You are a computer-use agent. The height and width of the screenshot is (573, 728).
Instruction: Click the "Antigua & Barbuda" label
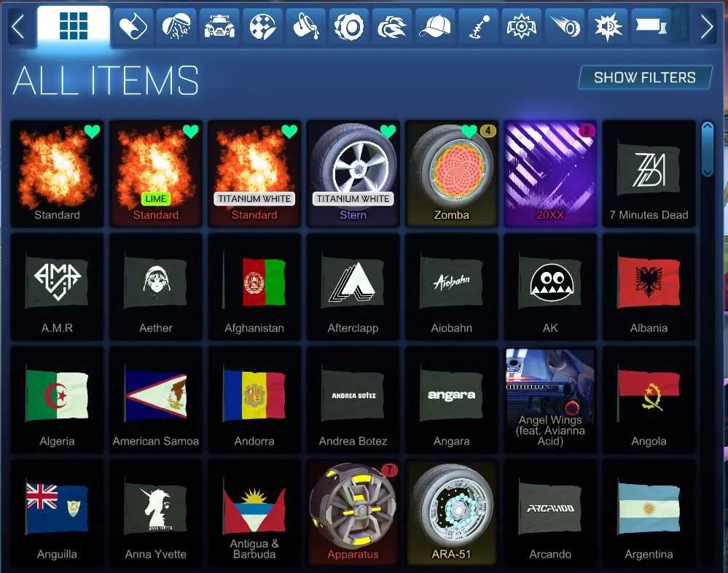[x=254, y=549]
